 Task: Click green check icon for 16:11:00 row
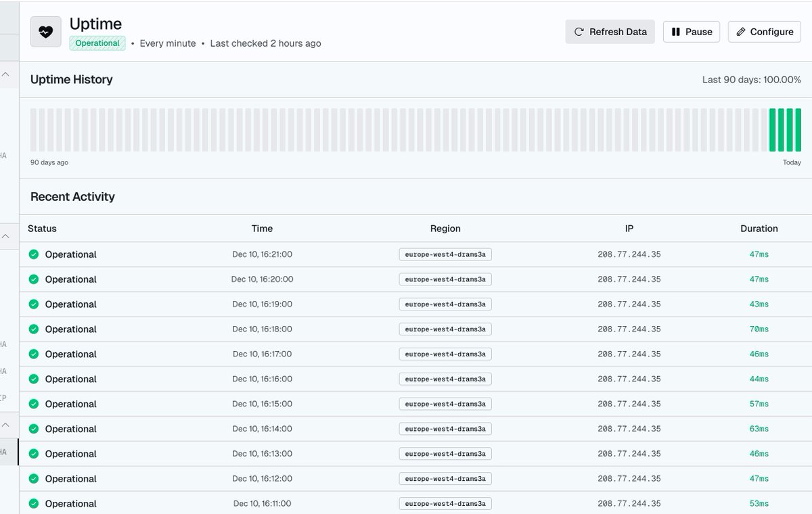coord(34,504)
